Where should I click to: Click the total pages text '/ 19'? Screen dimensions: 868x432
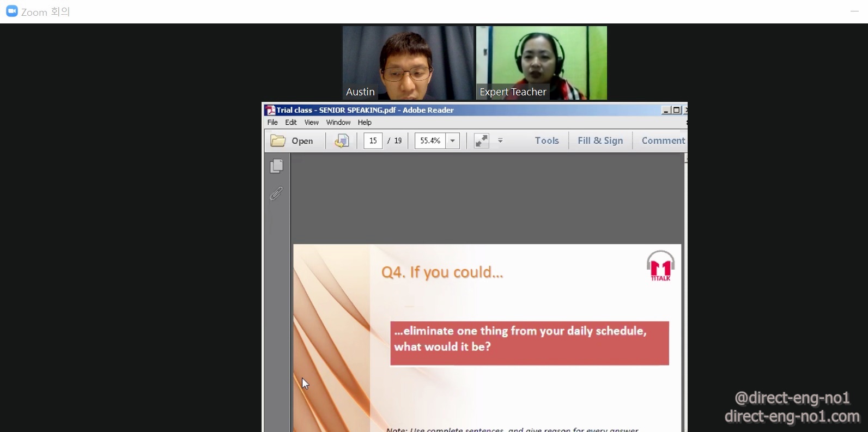coord(394,141)
